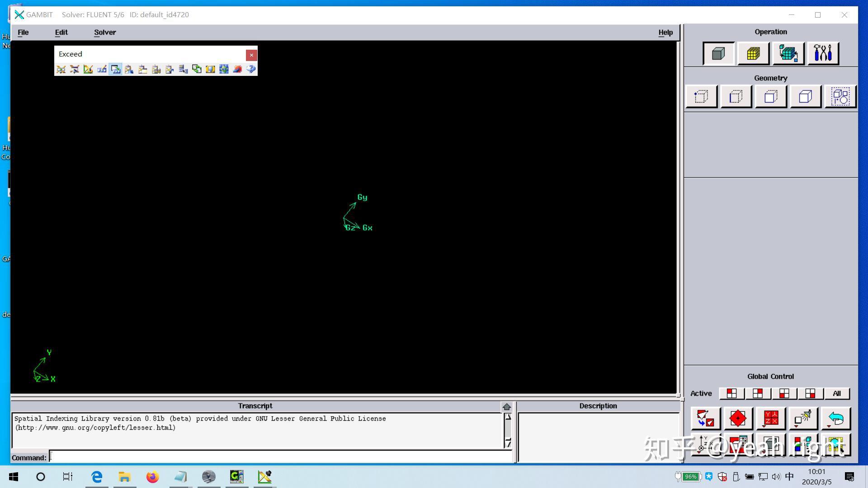The height and width of the screenshot is (488, 868).
Task: Open the Solver menu
Action: [105, 33]
